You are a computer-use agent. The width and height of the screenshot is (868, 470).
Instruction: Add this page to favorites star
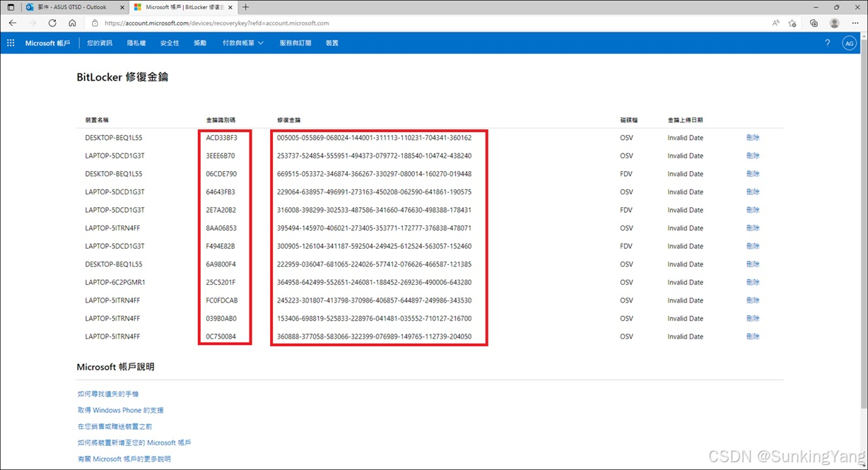792,23
